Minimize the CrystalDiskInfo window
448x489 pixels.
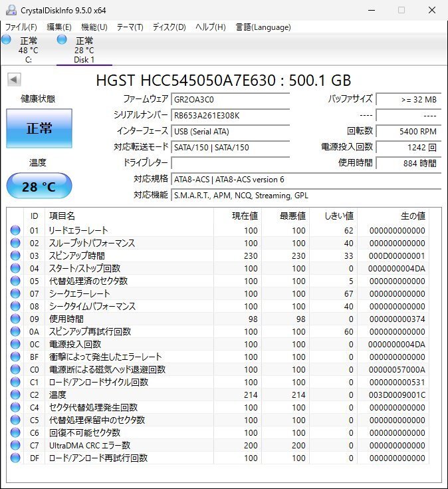coord(372,10)
